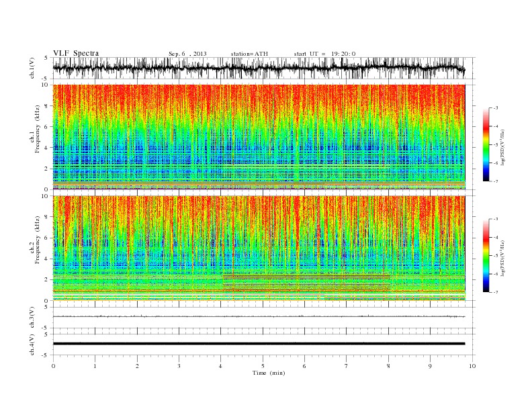Click the "Time (min)" axis title
The image size is (532, 411).
[x=269, y=373]
